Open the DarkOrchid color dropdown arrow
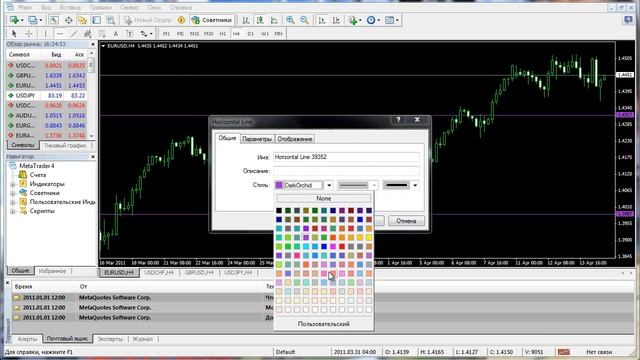This screenshot has height=360, width=640. coord(329,185)
